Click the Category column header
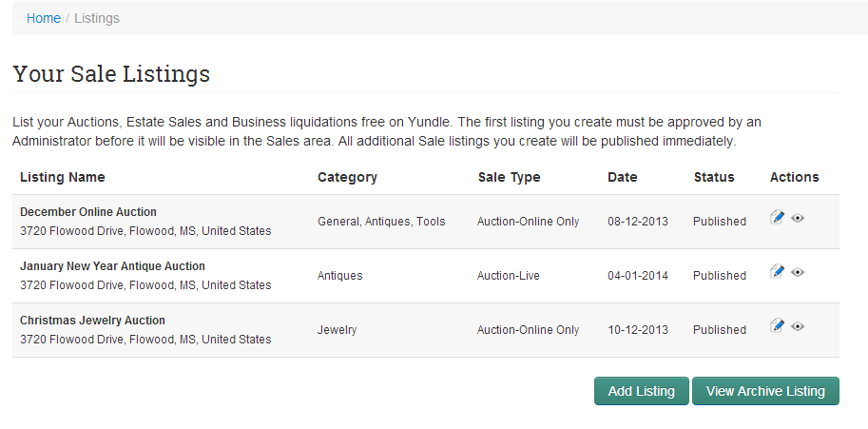This screenshot has width=868, height=429. tap(347, 177)
